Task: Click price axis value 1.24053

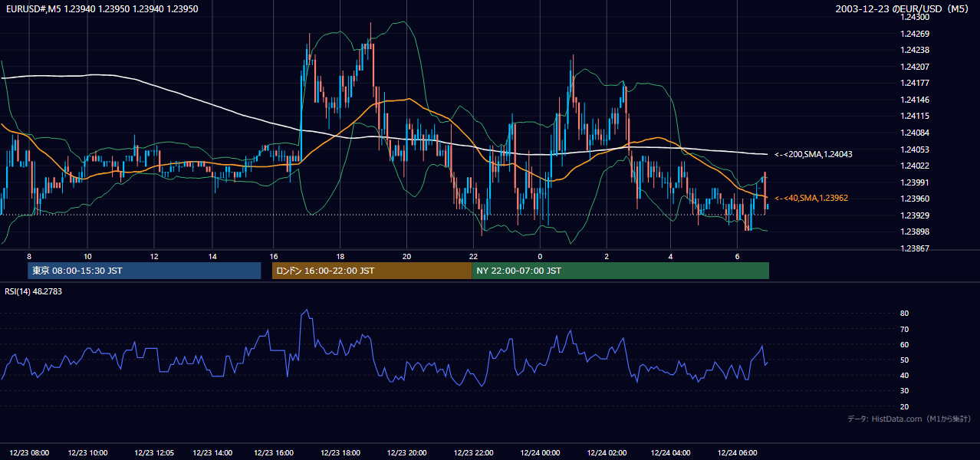Action: pyautogui.click(x=914, y=149)
